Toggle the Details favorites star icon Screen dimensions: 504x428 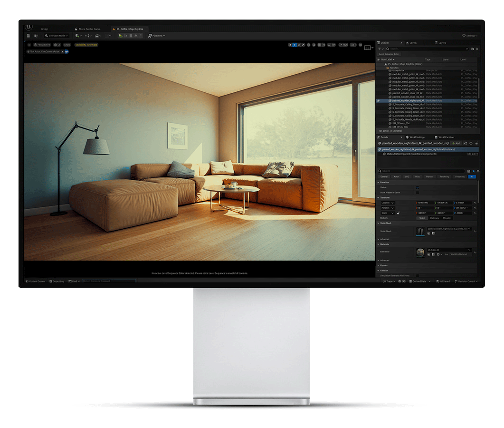[x=474, y=171]
